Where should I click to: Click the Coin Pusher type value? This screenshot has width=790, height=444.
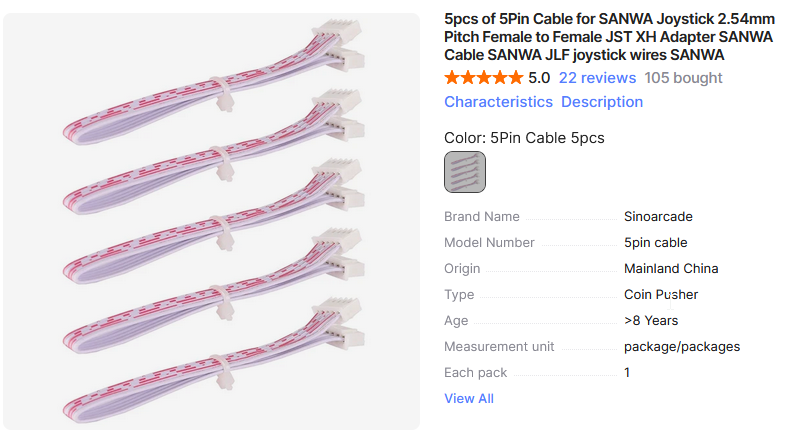(661, 294)
